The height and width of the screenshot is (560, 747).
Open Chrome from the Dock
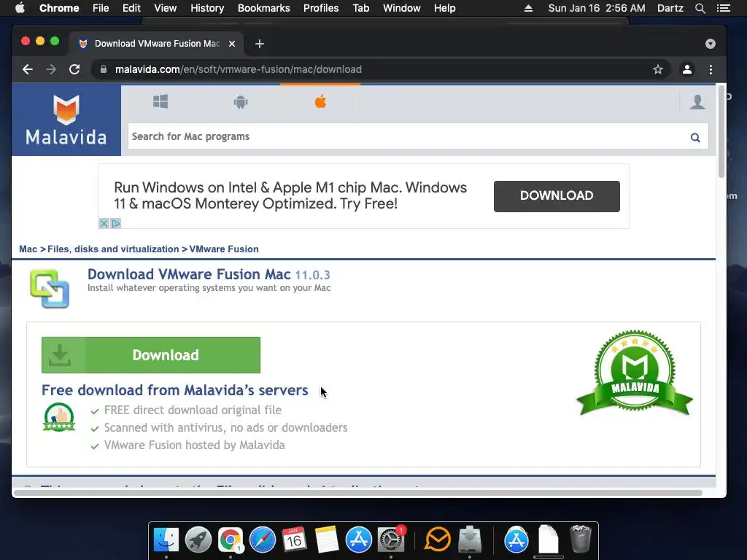pyautogui.click(x=230, y=540)
